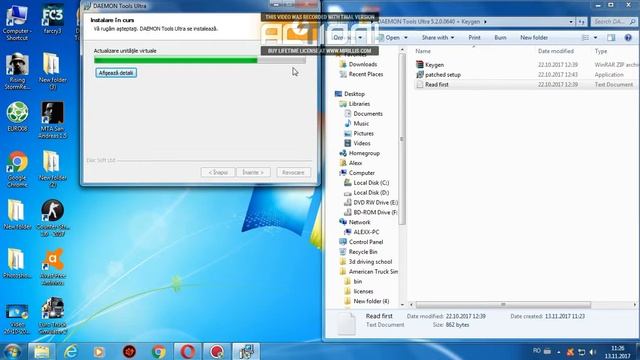Image resolution: width=640 pixels, height=360 pixels.
Task: Open Avast Free Antivirus desktop icon
Action: tap(53, 267)
